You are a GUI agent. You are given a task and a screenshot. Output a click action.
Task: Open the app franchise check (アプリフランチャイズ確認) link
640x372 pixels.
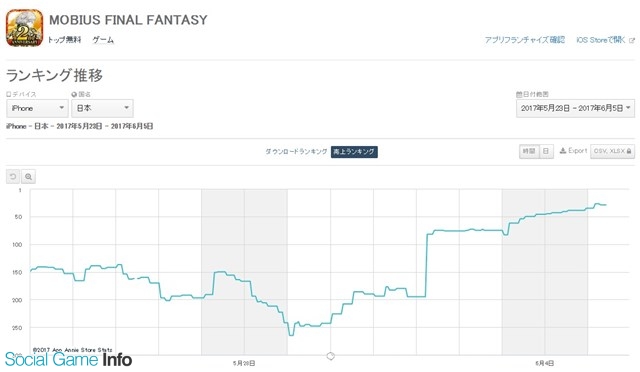524,40
